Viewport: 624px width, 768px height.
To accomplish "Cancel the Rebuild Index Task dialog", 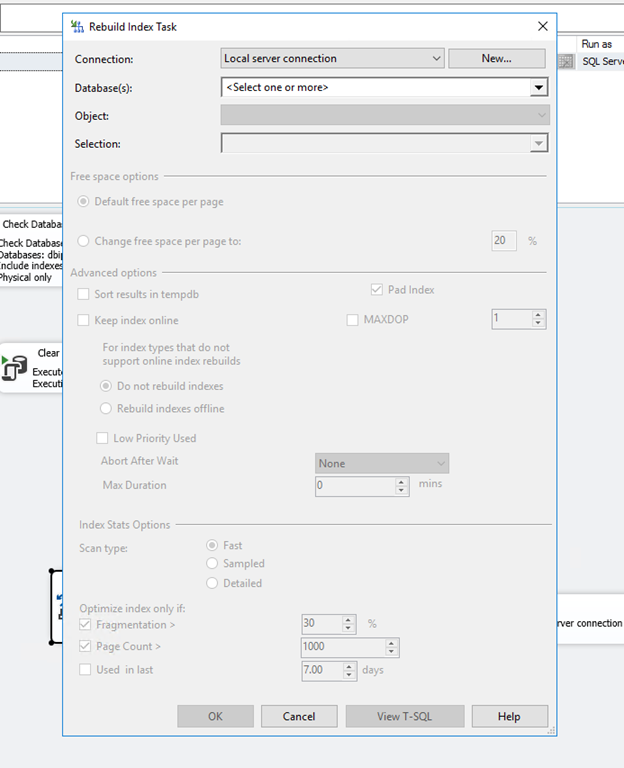I will (299, 716).
